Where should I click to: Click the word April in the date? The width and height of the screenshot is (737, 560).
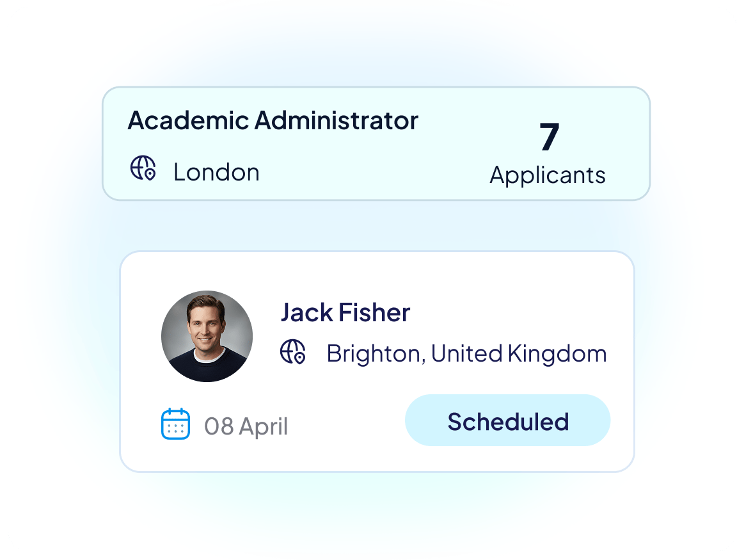tap(264, 427)
